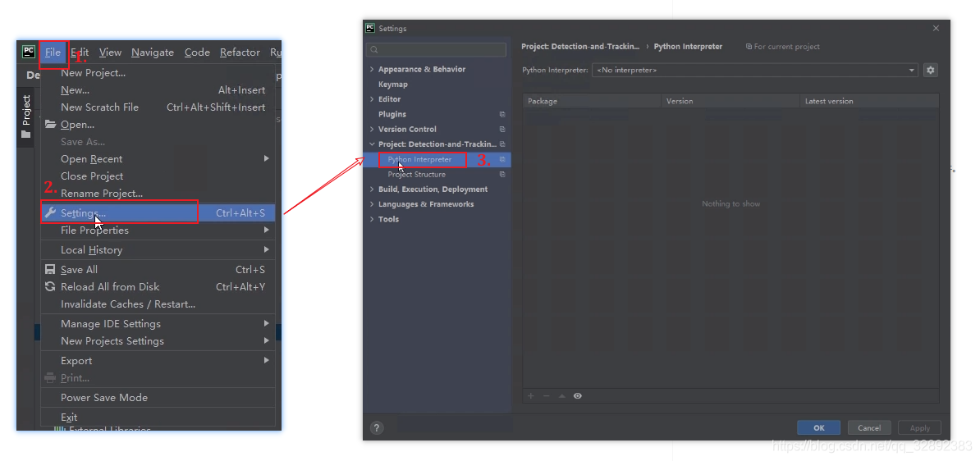
Task: Click Reload All from Disk icon
Action: click(x=50, y=287)
